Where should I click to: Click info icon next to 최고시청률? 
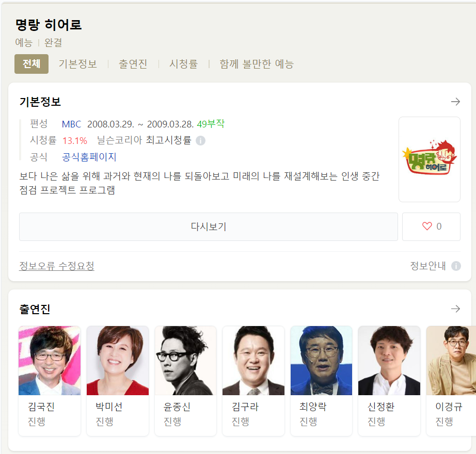click(x=200, y=140)
